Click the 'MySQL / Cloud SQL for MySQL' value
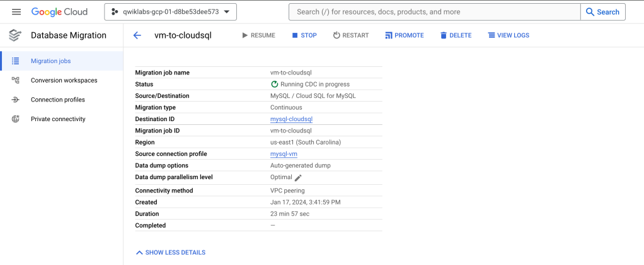The height and width of the screenshot is (265, 644). point(313,96)
